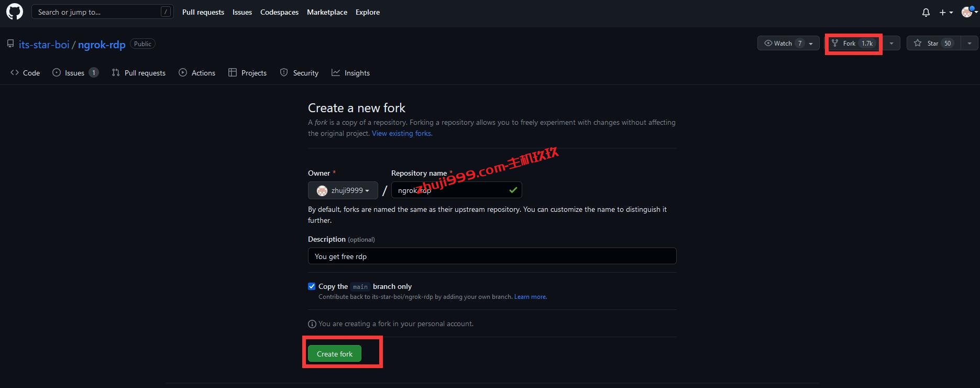Switch to the Projects tab
Viewport: 980px width, 388px height.
248,73
